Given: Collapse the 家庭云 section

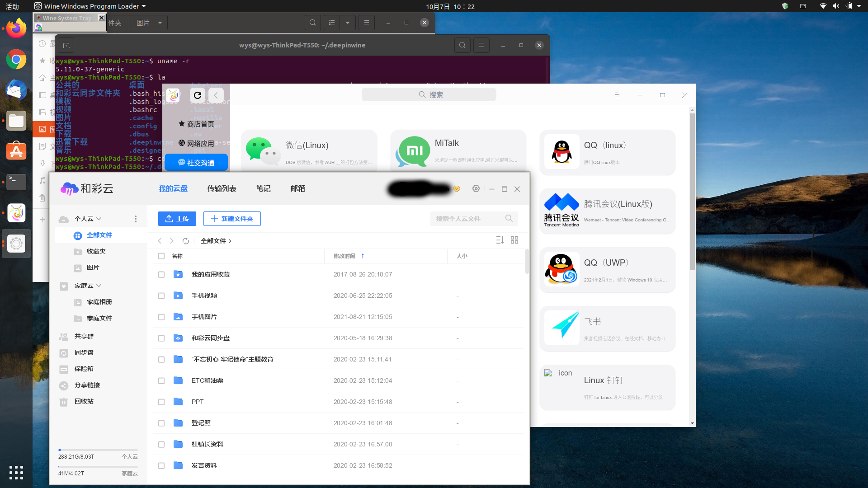Looking at the screenshot, I should (99, 286).
